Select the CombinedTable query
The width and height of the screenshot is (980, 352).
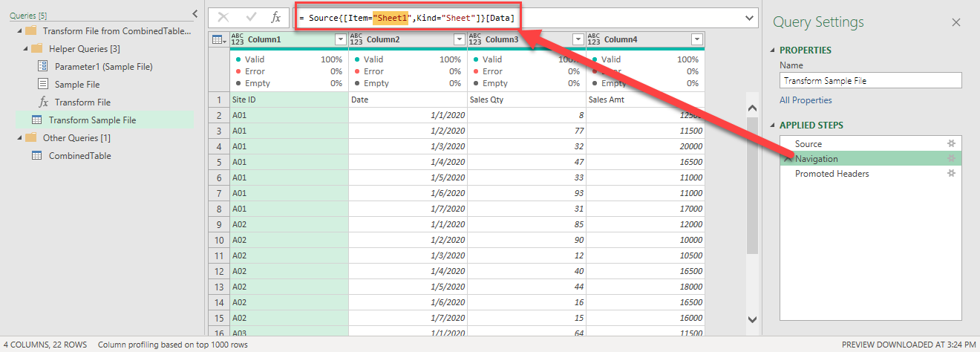pyautogui.click(x=79, y=156)
